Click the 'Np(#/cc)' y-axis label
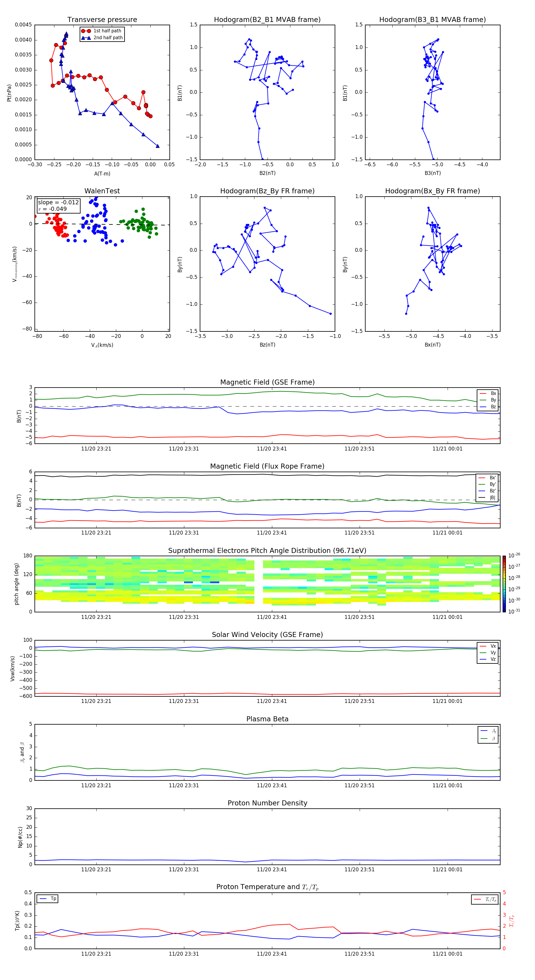 (20, 837)
